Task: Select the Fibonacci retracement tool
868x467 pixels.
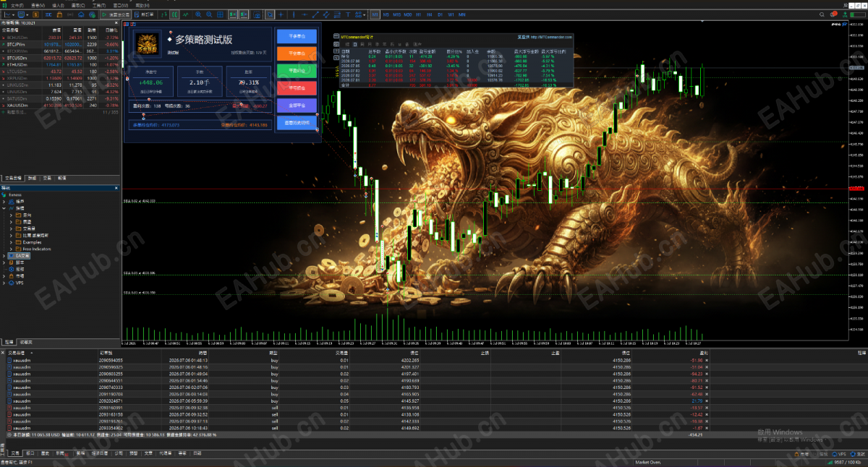Action: [x=337, y=14]
